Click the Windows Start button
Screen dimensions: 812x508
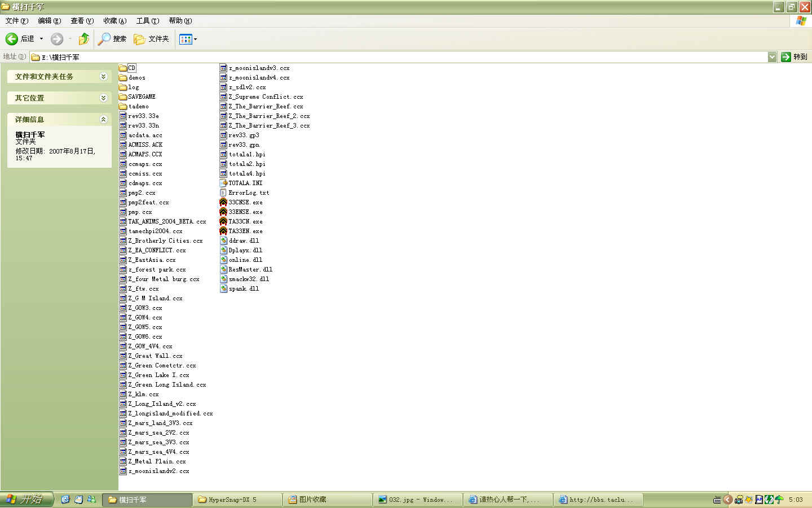click(x=27, y=500)
